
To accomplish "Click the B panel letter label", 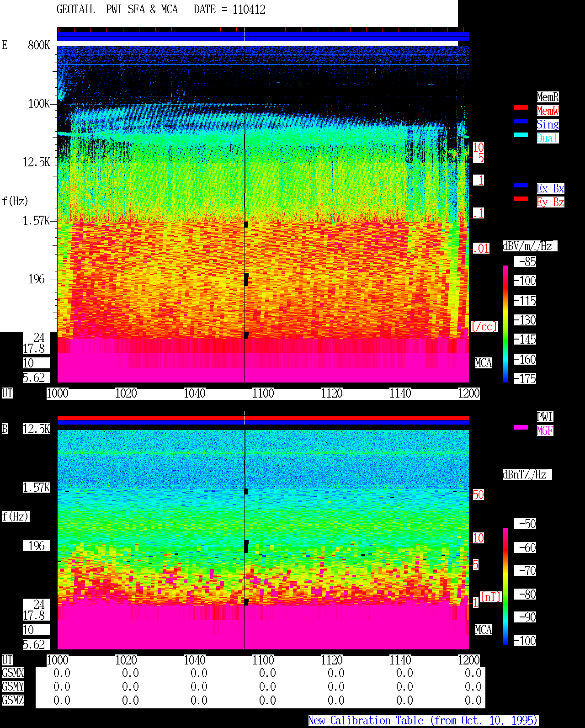I will pos(5,429).
